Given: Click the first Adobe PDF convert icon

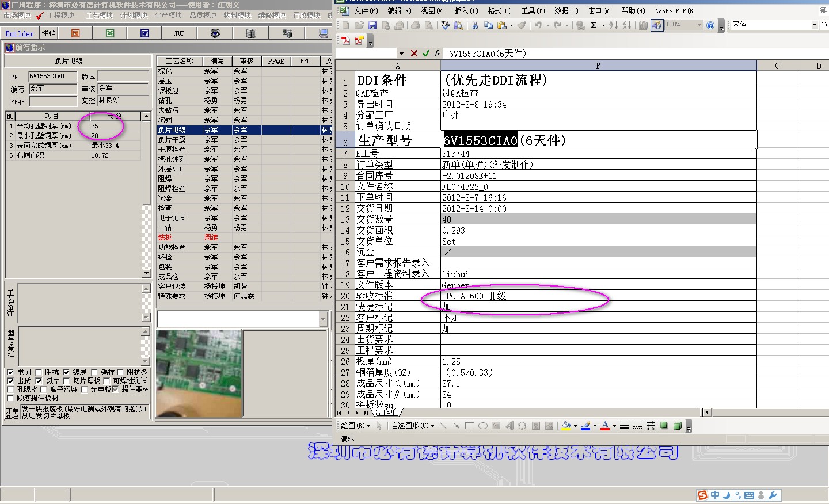Looking at the screenshot, I should point(345,40).
